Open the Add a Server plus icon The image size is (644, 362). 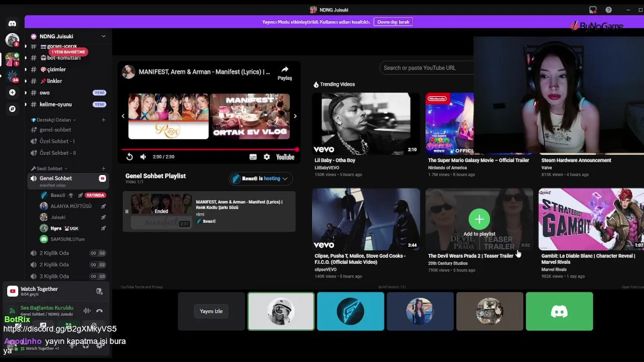click(x=12, y=93)
